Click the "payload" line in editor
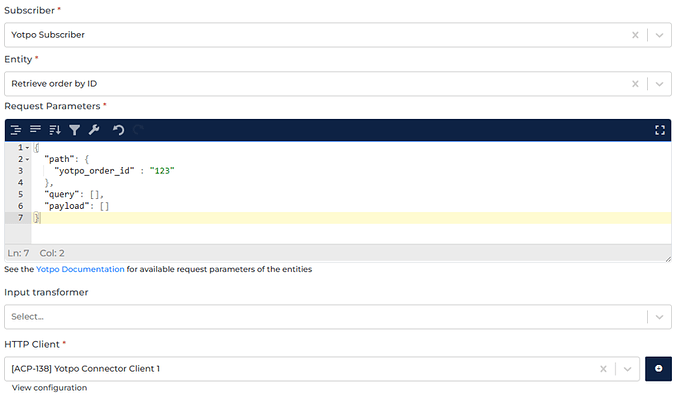The height and width of the screenshot is (398, 690). (x=77, y=206)
